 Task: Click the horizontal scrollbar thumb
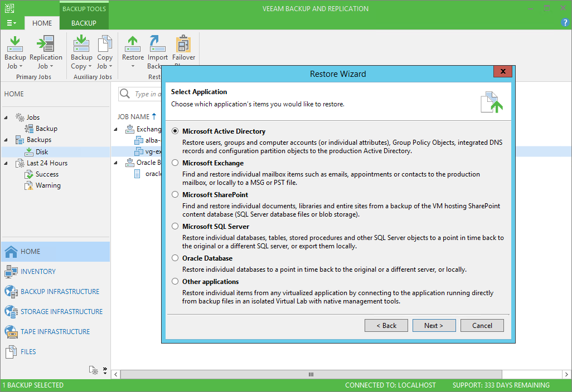[x=311, y=374]
